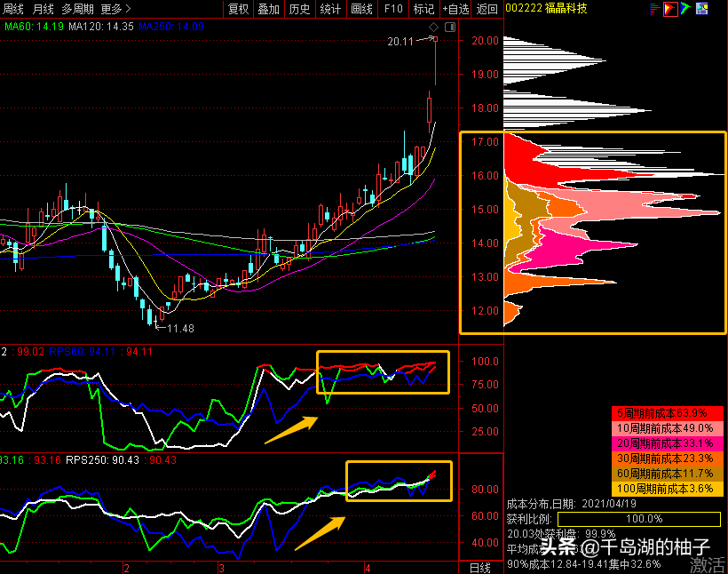Switch to the 周线 weekly chart

[x=13, y=10]
